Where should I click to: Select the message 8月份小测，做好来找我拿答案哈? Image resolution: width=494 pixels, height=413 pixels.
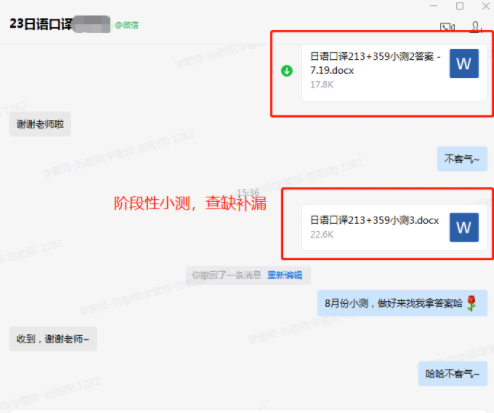pyautogui.click(x=402, y=303)
